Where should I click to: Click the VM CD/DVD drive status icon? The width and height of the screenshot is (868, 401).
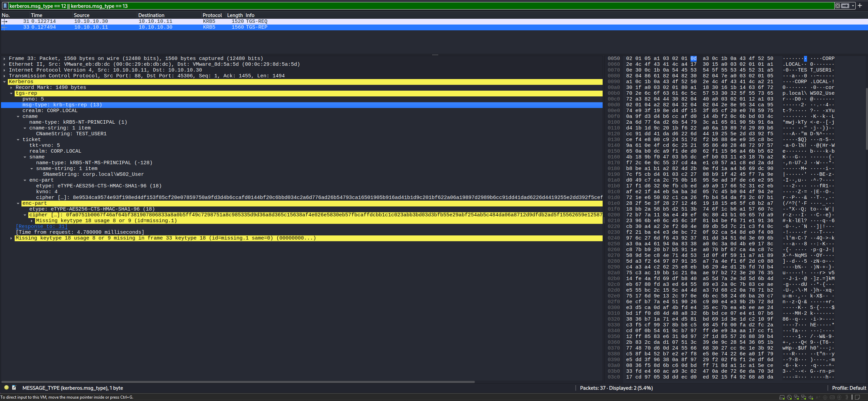(x=789, y=397)
